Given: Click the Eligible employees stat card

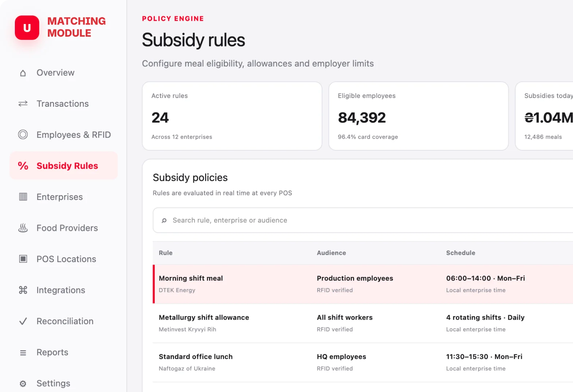Looking at the screenshot, I should tap(418, 116).
